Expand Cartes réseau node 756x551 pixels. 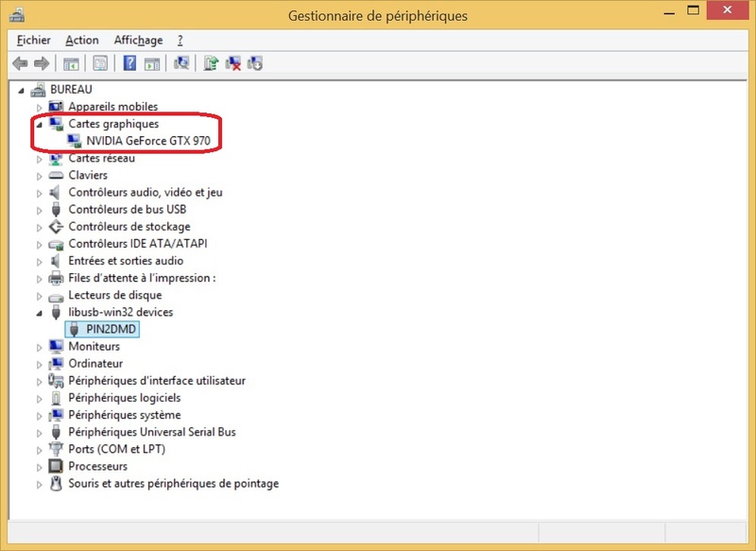(39, 159)
